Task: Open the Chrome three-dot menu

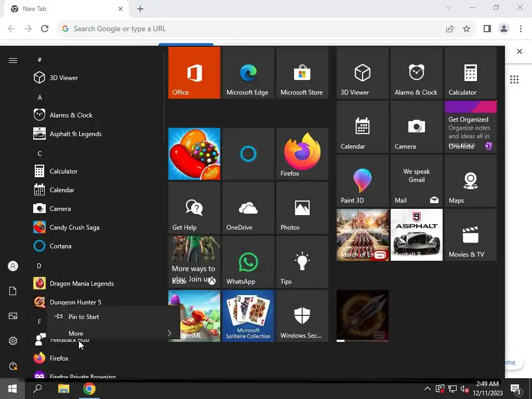Action: [521, 29]
